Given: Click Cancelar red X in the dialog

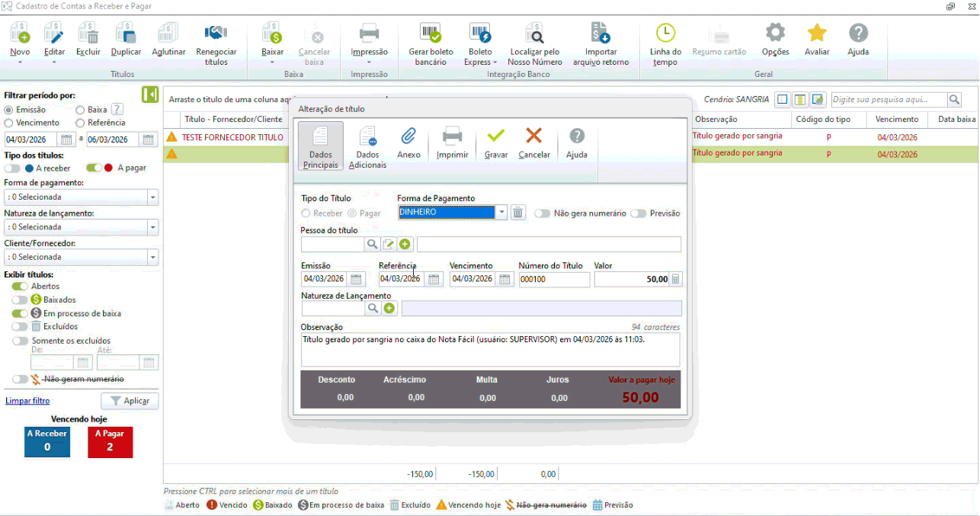Looking at the screenshot, I should [534, 142].
